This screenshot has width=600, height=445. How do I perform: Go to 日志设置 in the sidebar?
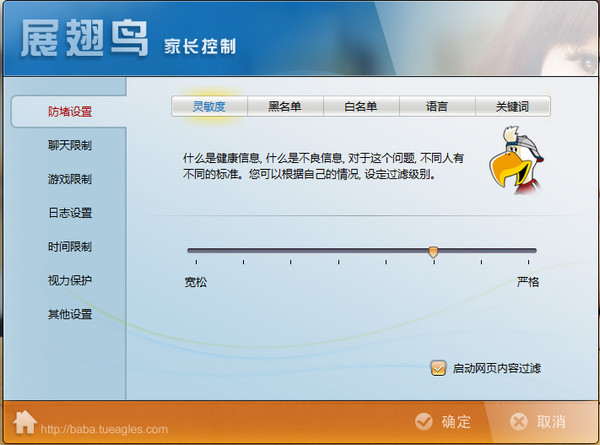pyautogui.click(x=69, y=212)
